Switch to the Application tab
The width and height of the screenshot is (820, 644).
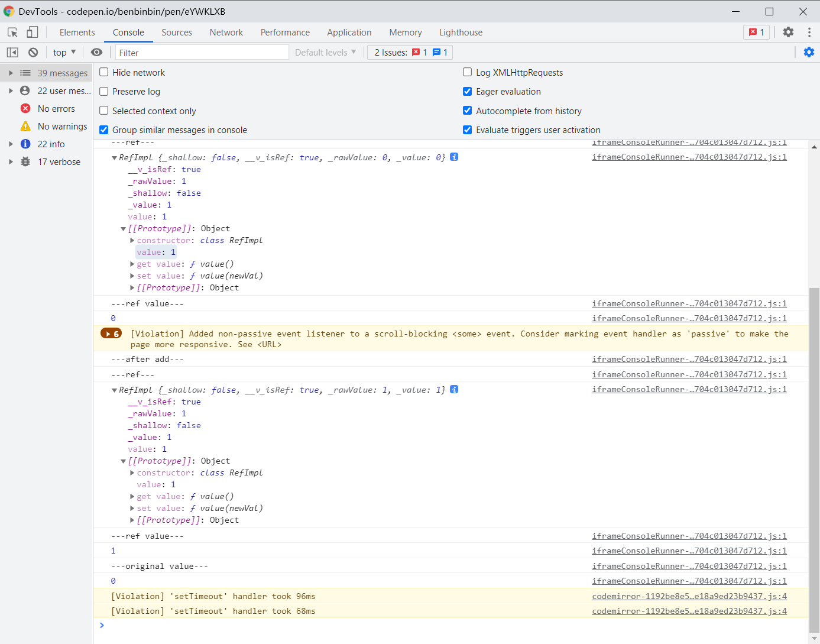pyautogui.click(x=349, y=33)
